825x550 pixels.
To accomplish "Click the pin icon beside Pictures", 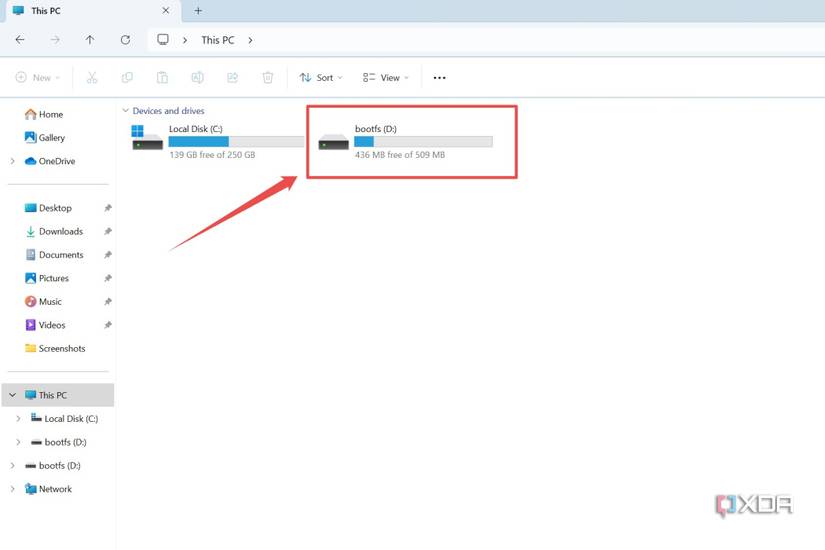I will (108, 278).
